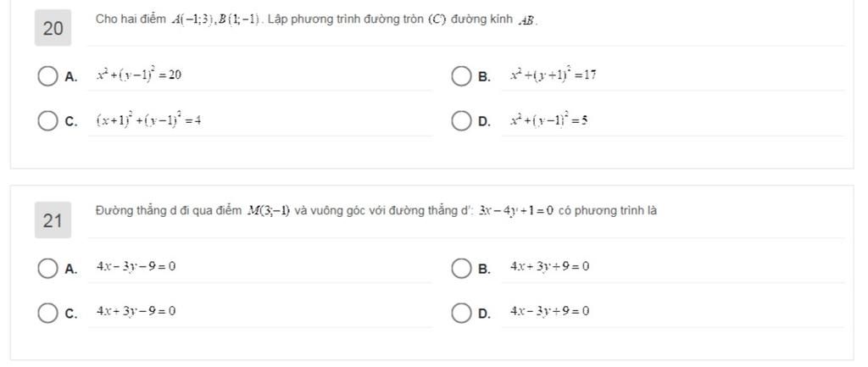The height and width of the screenshot is (367, 868).
Task: Select radio button D for question 20
Action: 460,121
